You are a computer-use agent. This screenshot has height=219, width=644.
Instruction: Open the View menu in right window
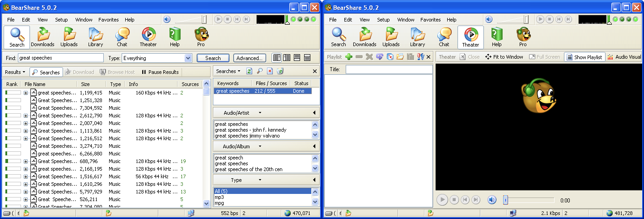point(364,20)
